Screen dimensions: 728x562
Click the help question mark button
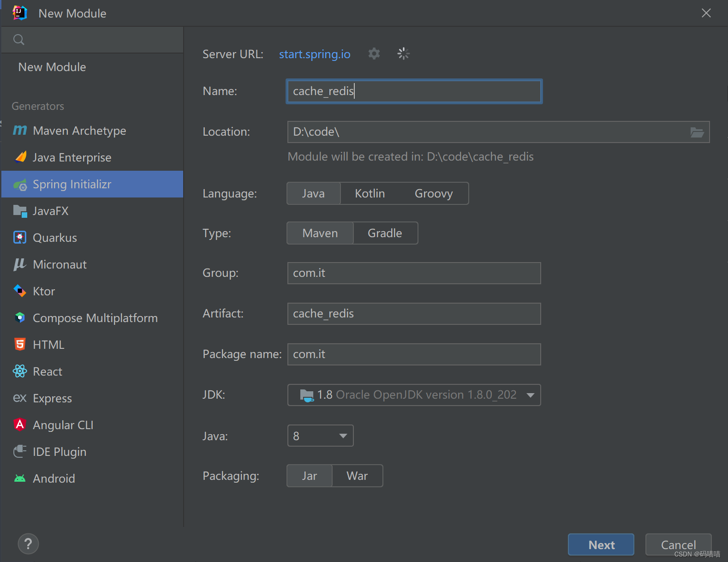point(28,544)
